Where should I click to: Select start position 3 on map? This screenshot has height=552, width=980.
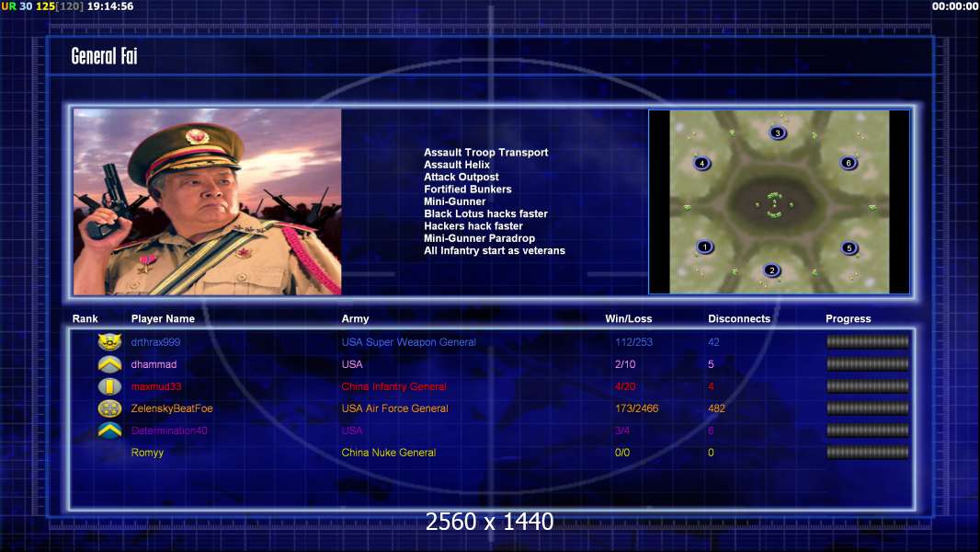[778, 132]
